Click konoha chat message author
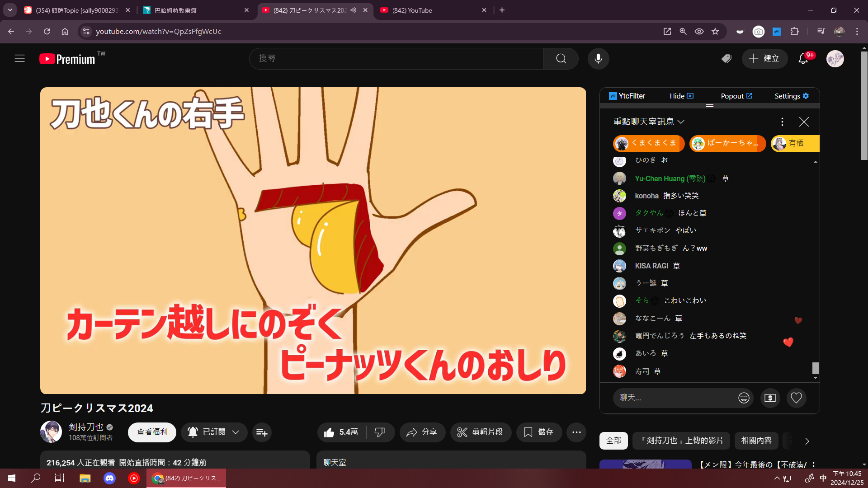868x488 pixels. click(x=646, y=196)
